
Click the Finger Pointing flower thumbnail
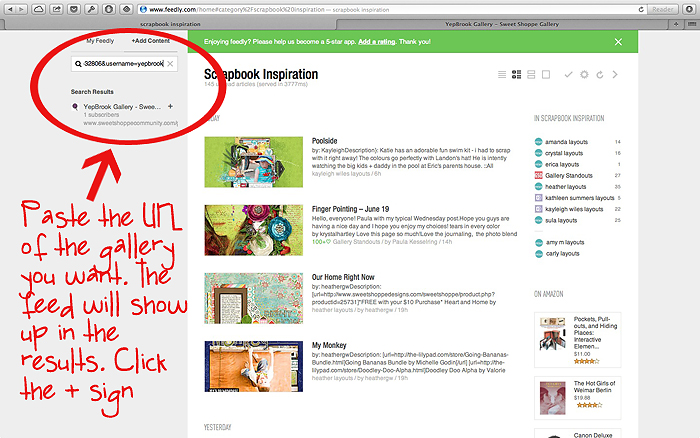[254, 230]
